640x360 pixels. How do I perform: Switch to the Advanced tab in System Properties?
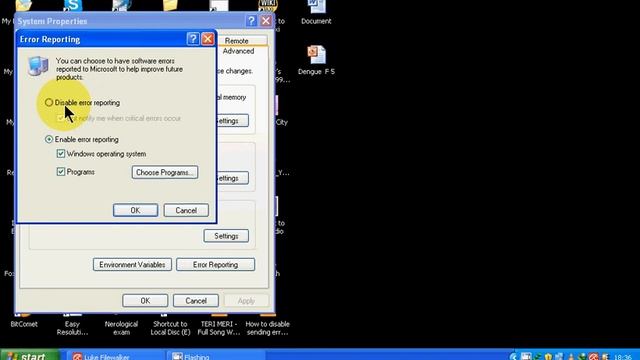tap(238, 51)
